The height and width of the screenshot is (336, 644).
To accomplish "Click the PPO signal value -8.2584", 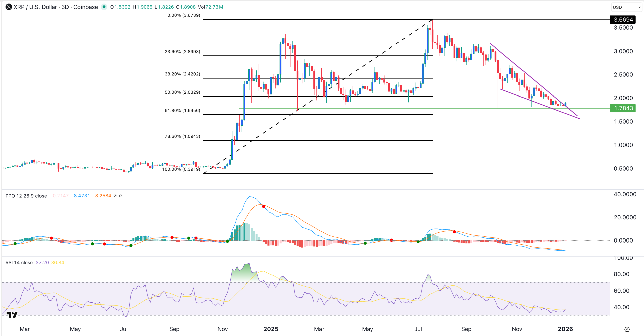I will [102, 196].
